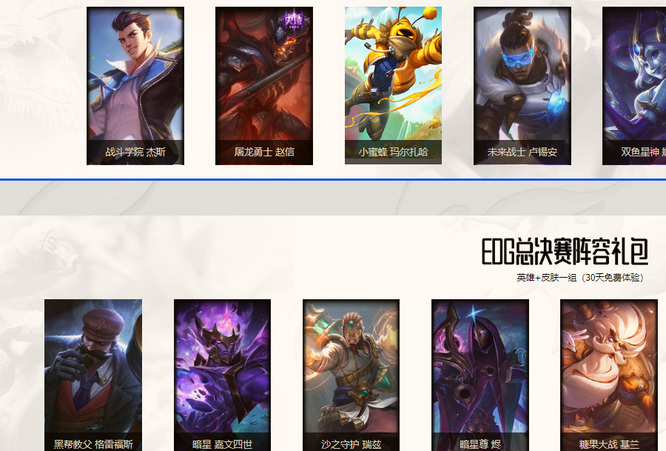Click the 英雄+皮肤一组 30天免费体验 subtitle
666x451 pixels.
point(580,278)
